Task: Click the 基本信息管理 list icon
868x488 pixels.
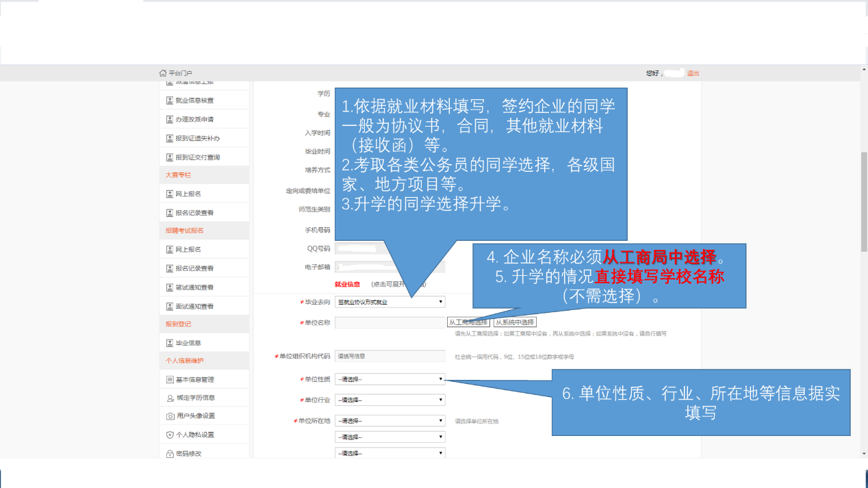Action: coord(170,380)
